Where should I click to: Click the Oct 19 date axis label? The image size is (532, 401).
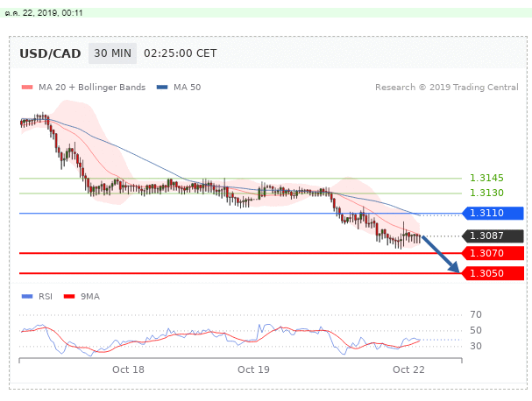[x=254, y=369]
